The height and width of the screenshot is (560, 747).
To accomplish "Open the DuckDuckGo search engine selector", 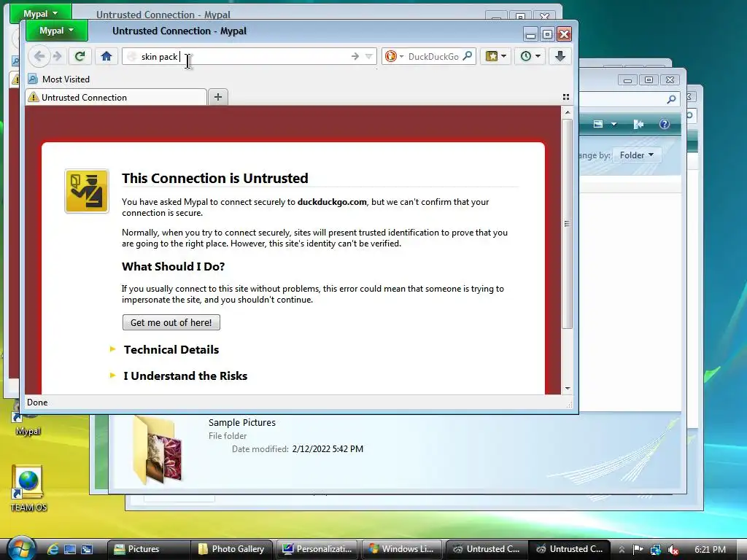I will point(395,57).
